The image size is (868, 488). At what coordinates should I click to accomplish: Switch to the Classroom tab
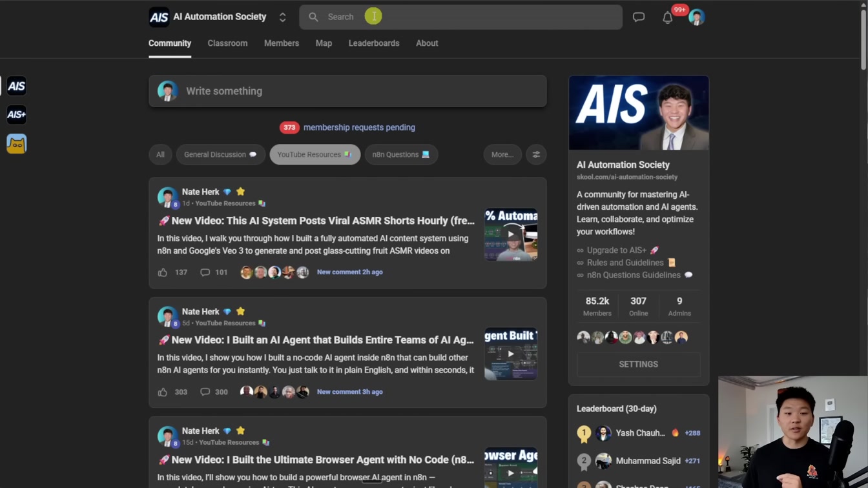pyautogui.click(x=227, y=43)
